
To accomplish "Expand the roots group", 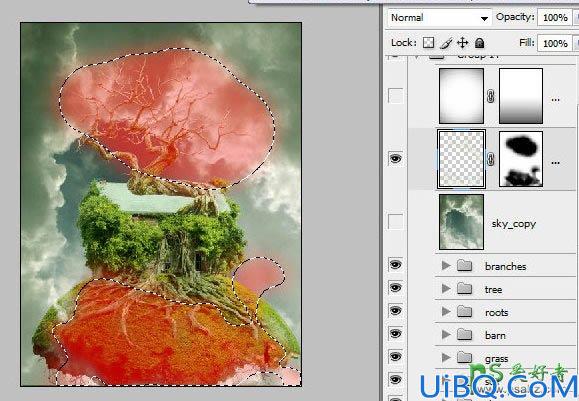I will tap(446, 312).
